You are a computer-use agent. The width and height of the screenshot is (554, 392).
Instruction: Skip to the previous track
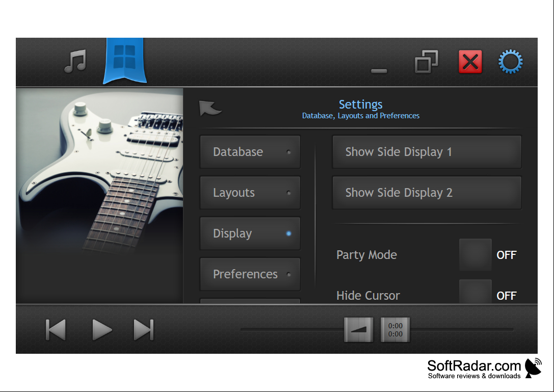click(x=56, y=330)
